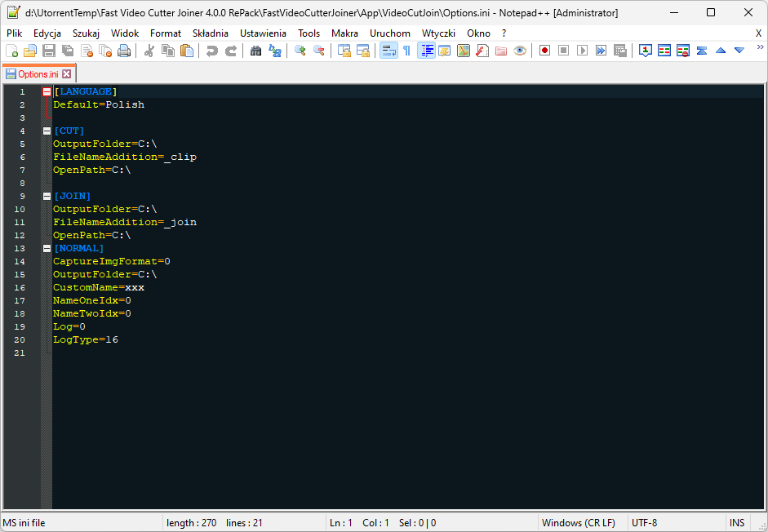Image resolution: width=768 pixels, height=532 pixels.
Task: Click the Close All documents icon
Action: click(105, 51)
